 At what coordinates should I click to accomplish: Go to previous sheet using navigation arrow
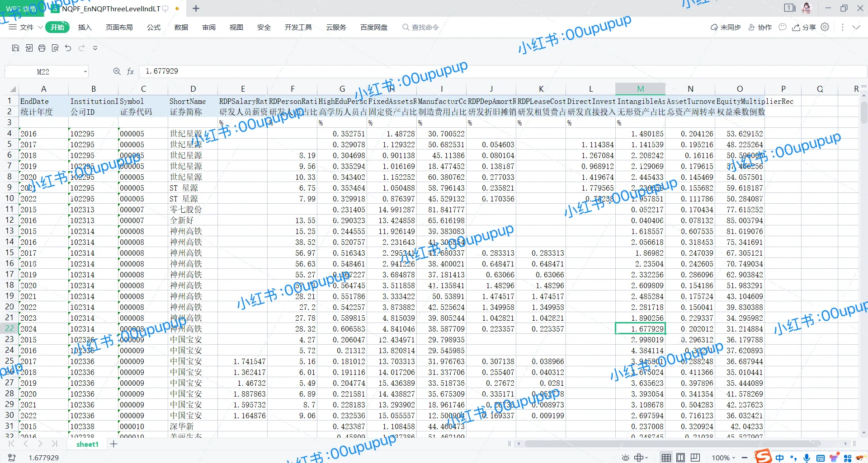coord(26,444)
